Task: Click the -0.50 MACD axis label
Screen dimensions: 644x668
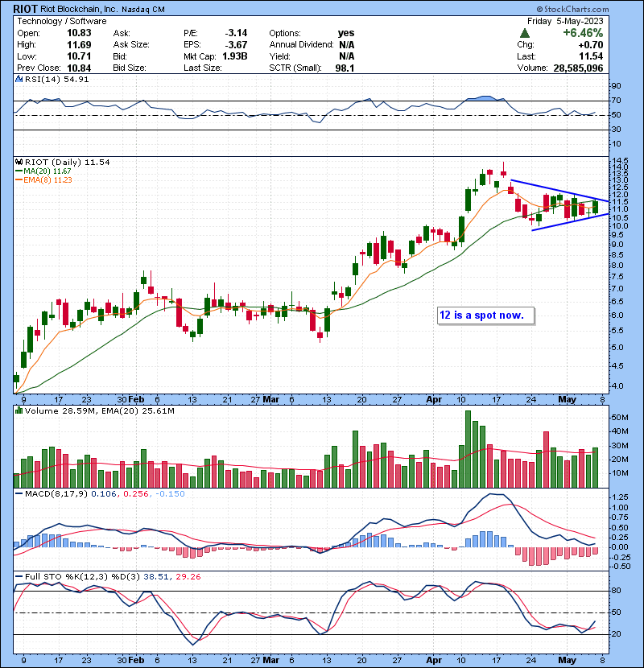Action: point(620,566)
